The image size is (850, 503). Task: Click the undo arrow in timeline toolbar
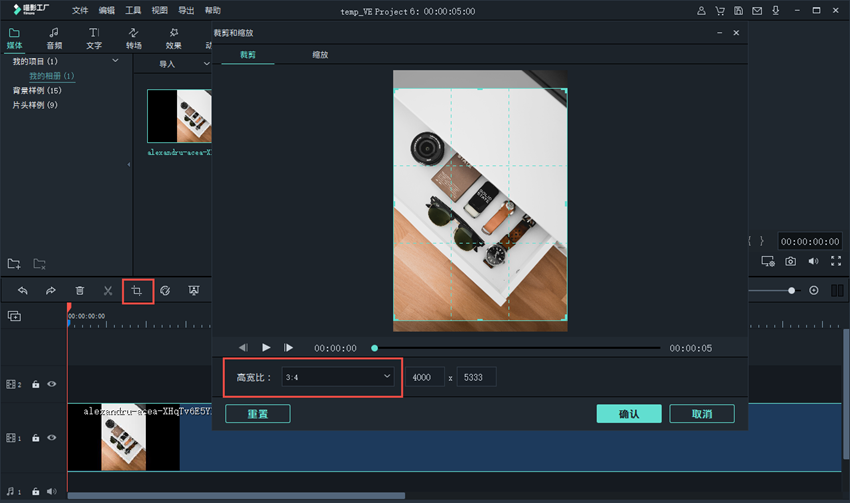[x=22, y=291]
